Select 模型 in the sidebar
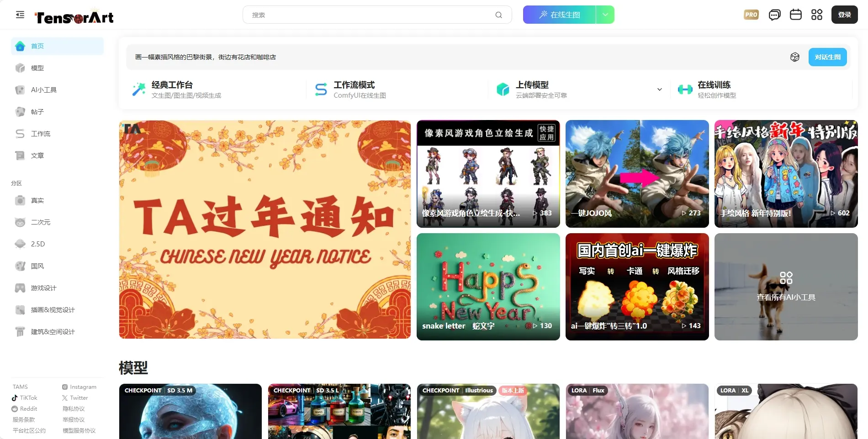 [37, 68]
